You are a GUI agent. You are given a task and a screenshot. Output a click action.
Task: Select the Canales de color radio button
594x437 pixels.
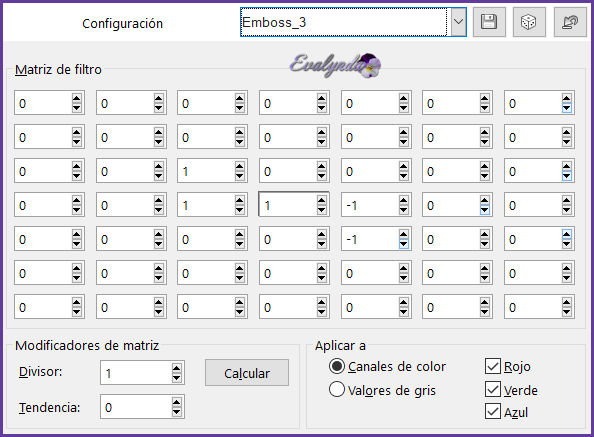tap(337, 366)
